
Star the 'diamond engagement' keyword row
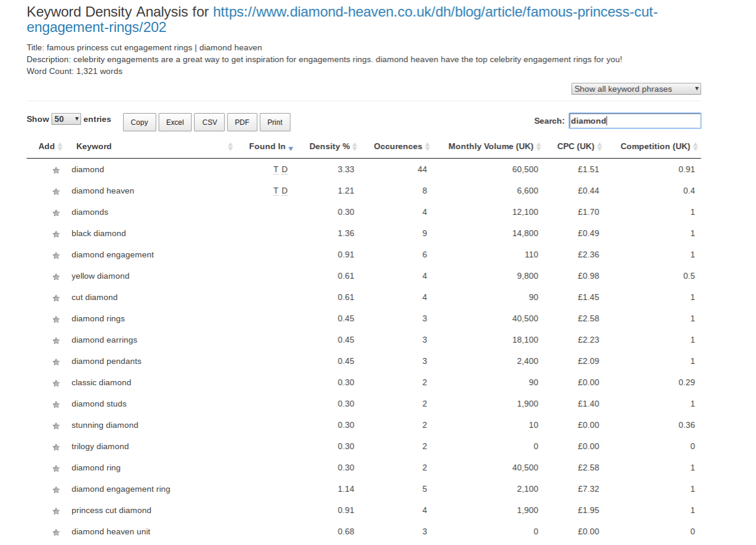coord(56,256)
